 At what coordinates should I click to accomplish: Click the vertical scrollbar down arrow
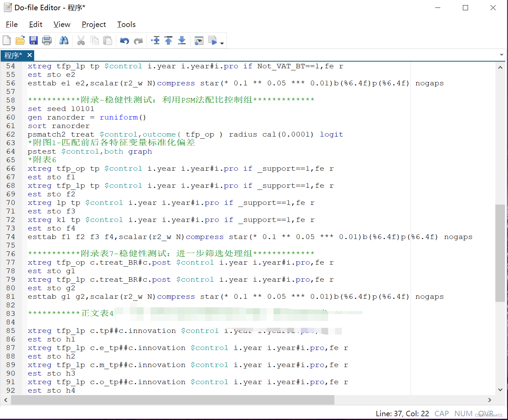500,390
